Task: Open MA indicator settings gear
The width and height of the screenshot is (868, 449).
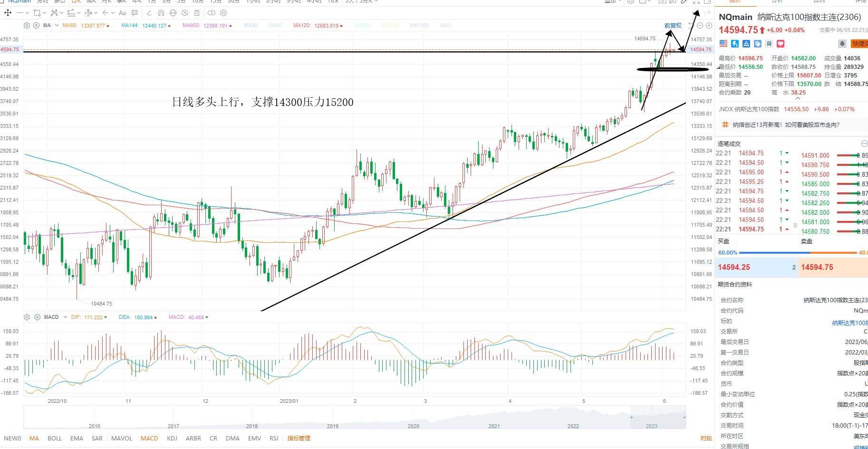Action: 27,25
